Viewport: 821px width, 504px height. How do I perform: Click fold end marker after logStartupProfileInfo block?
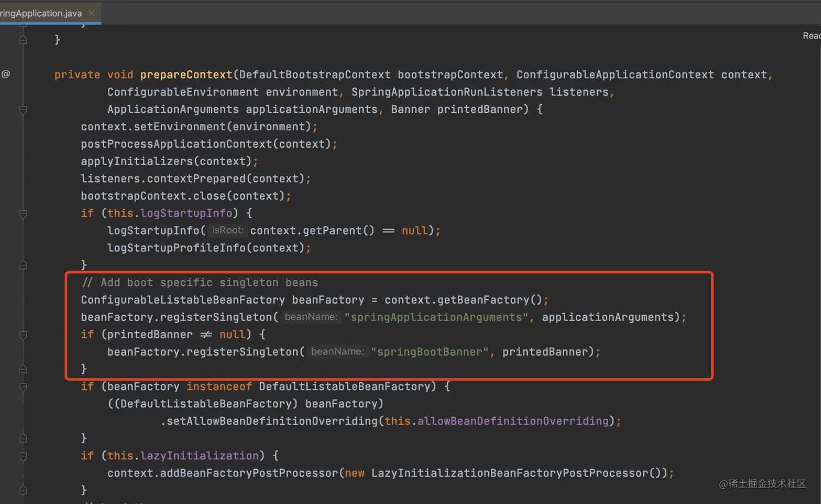click(x=23, y=265)
